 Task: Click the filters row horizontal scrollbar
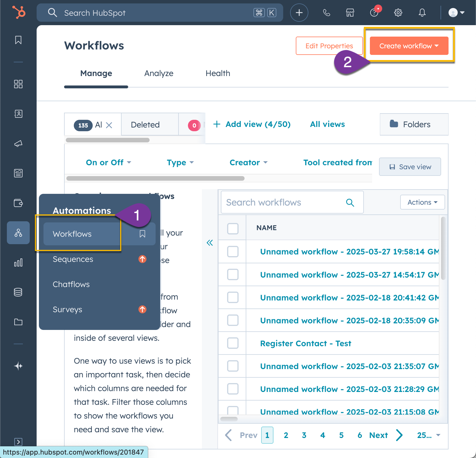click(155, 178)
